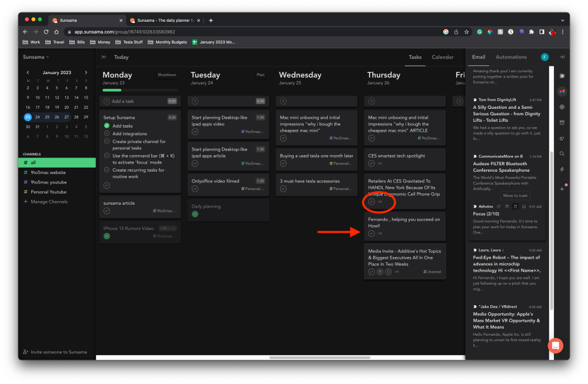The height and width of the screenshot is (384, 588).
Task: Mark 'sunsama article' task complete
Action: (107, 211)
